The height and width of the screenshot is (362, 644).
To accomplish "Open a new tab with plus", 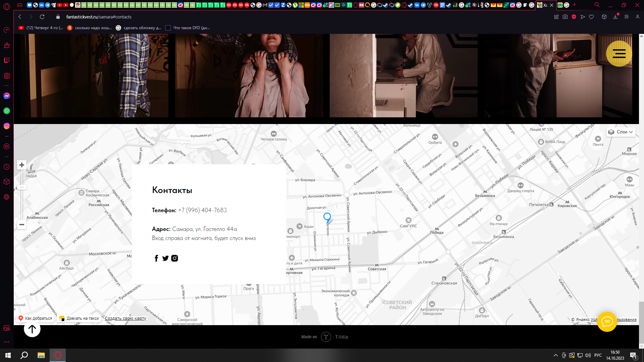I will [x=575, y=5].
